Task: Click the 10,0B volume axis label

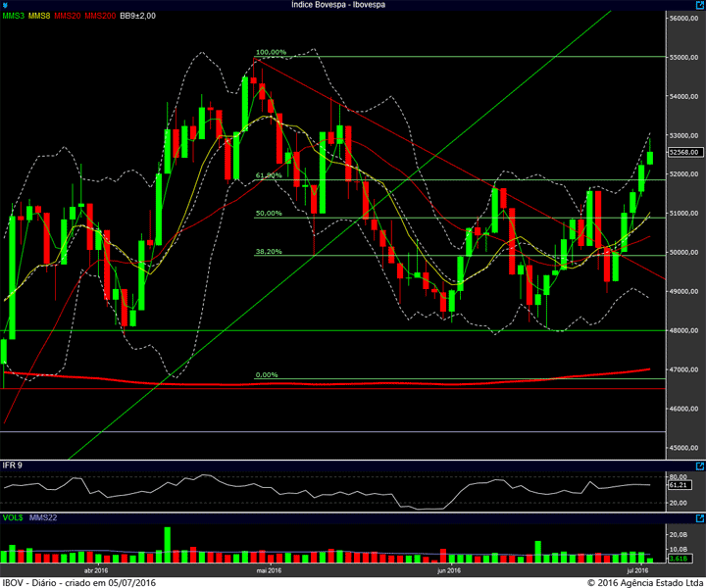Action: [679, 550]
